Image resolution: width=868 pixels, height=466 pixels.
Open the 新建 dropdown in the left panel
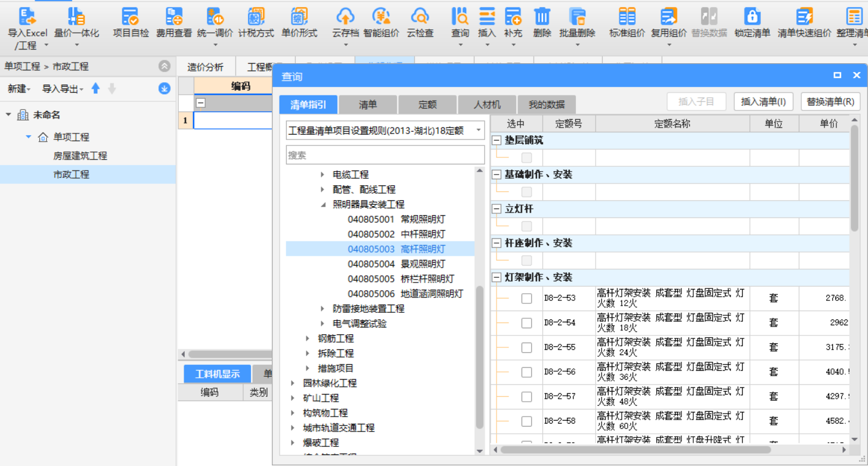(20, 89)
